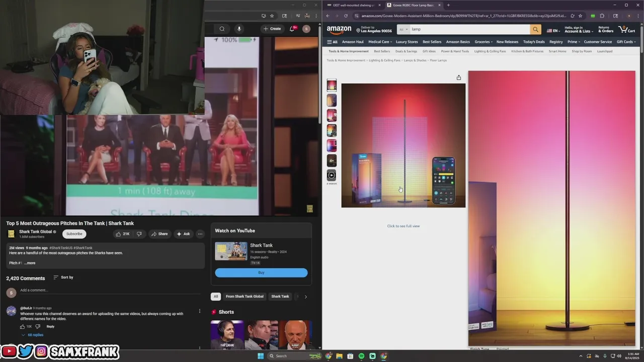Open Chrome three-dot menu in Amazon window
The width and height of the screenshot is (644, 362).
click(x=638, y=16)
